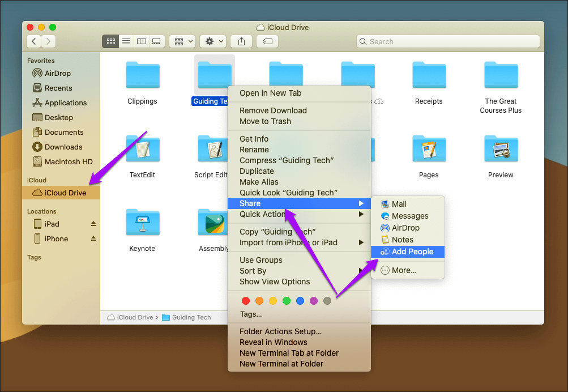
Task: Open Recents in the sidebar
Action: tap(61, 88)
